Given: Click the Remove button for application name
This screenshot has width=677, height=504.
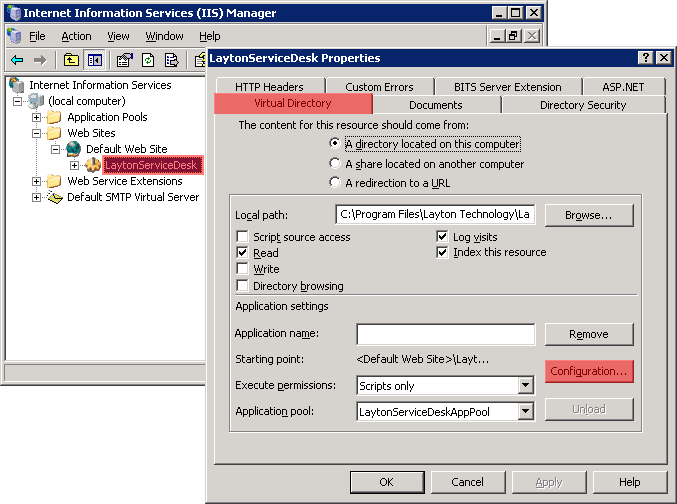Looking at the screenshot, I should pyautogui.click(x=589, y=334).
